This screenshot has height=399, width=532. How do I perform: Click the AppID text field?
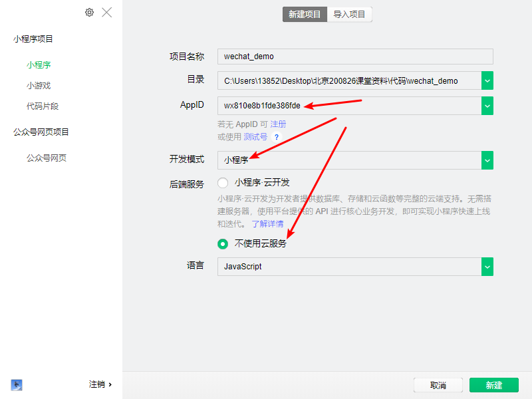350,106
